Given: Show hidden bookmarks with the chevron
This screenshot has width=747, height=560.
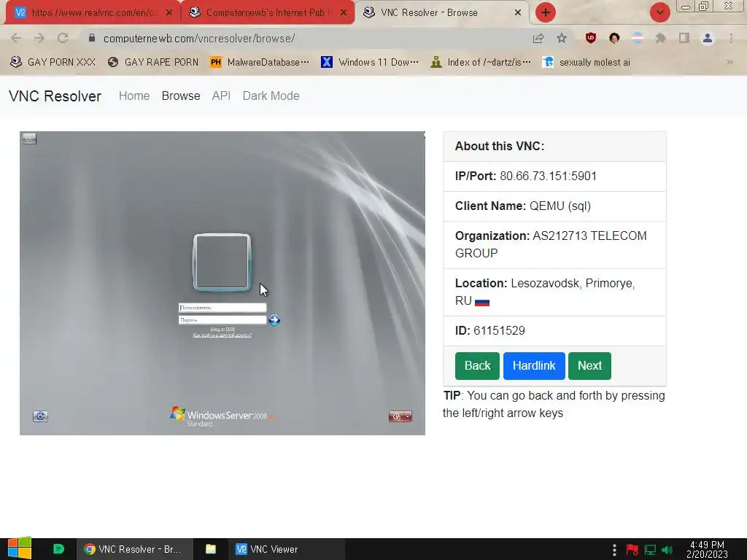Looking at the screenshot, I should click(x=729, y=62).
